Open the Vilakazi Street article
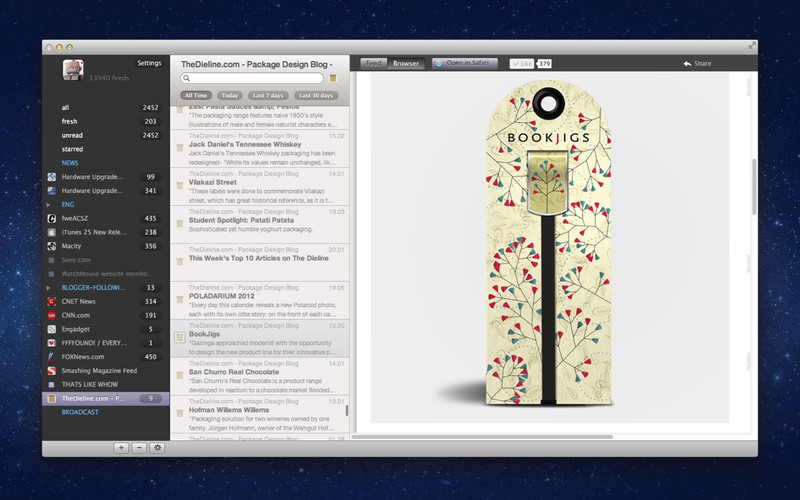Image resolution: width=800 pixels, height=500 pixels. tap(260, 187)
